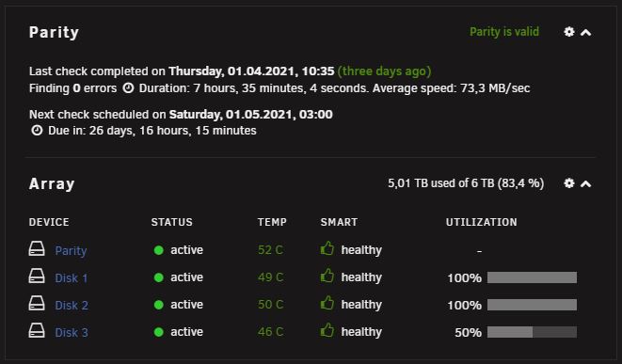The image size is (622, 364).
Task: Click the Disk 1 drive icon
Action: 37,276
